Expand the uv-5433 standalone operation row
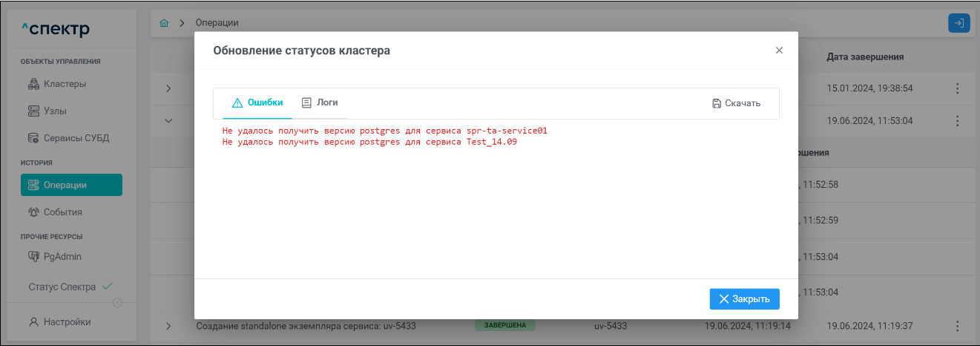 168,326
